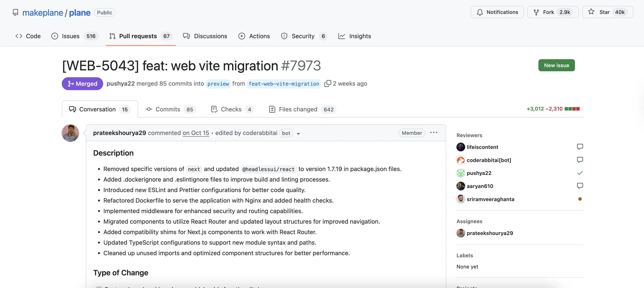The image size is (644, 288).
Task: Open the Commits tab
Action: tap(168, 109)
